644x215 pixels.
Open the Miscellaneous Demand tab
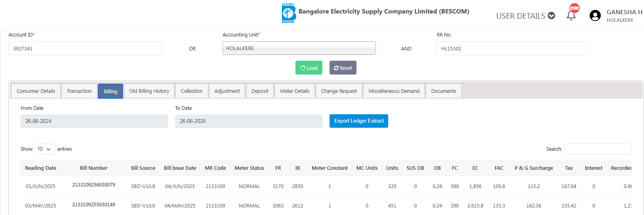pos(394,91)
